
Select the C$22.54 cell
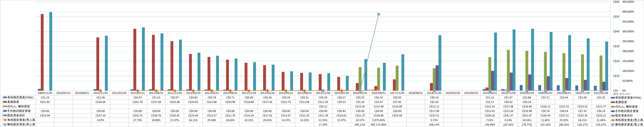tap(490, 106)
